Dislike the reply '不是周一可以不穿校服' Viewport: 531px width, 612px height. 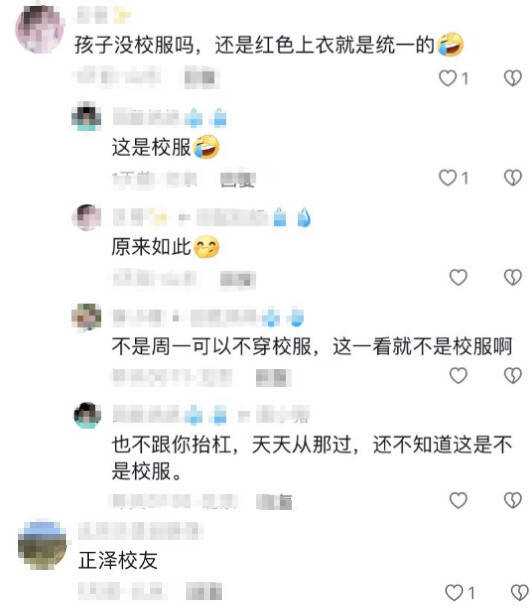coord(513,375)
